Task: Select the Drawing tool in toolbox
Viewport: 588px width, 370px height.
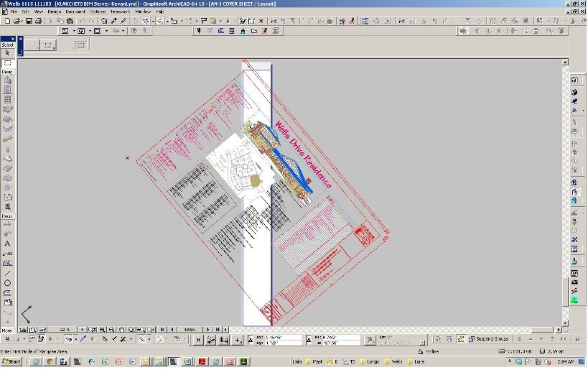Action: pyautogui.click(x=7, y=302)
